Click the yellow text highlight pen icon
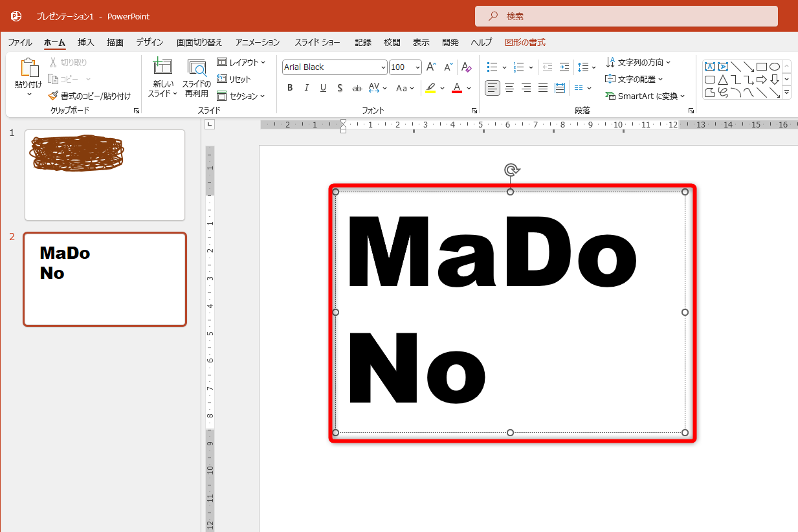 [431, 88]
